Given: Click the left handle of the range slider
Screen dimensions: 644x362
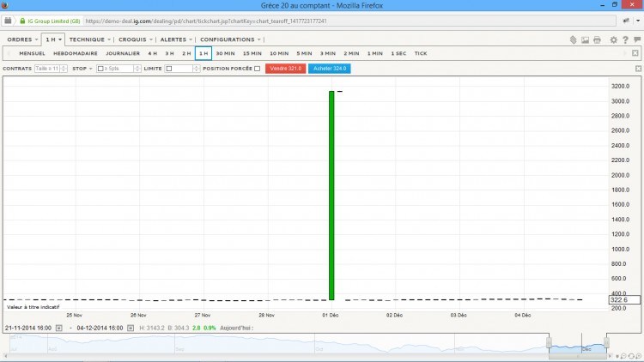Looking at the screenshot, I should [x=549, y=342].
